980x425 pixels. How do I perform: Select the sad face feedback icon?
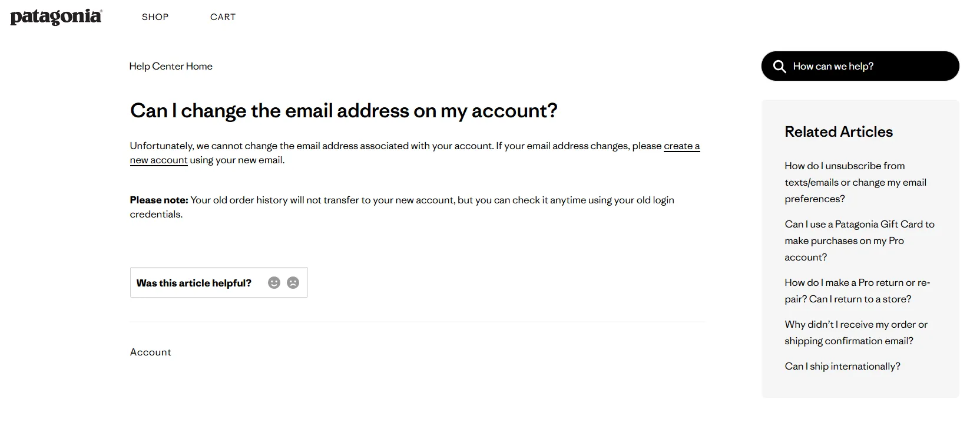pyautogui.click(x=293, y=282)
